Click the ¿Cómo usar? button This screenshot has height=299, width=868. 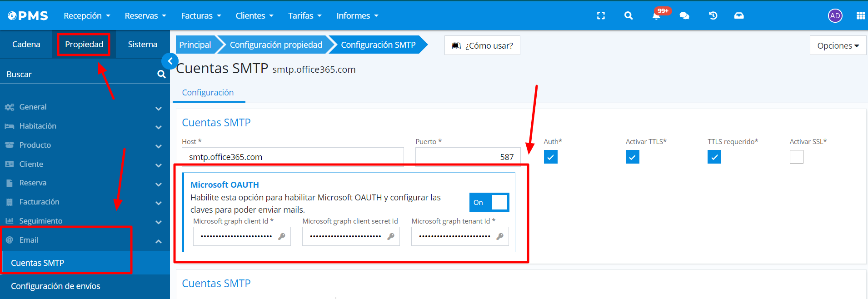[482, 45]
